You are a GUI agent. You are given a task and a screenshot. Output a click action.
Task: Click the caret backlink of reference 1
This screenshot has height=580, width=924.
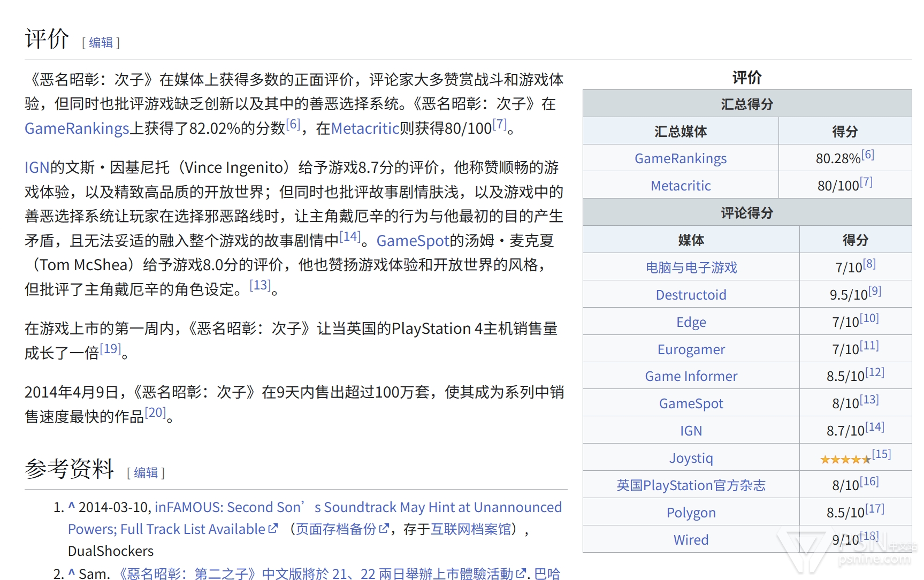[71, 507]
